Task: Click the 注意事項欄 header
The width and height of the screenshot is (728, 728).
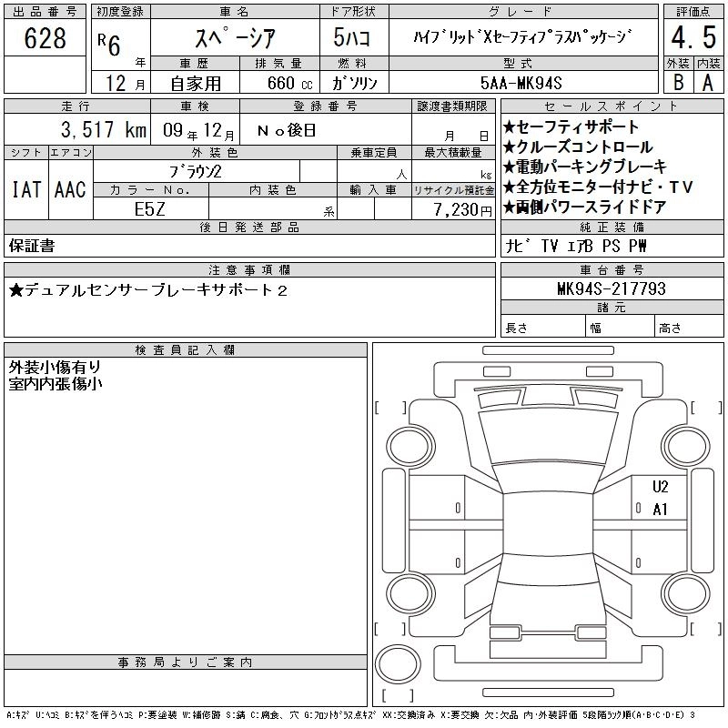Action: pyautogui.click(x=249, y=269)
